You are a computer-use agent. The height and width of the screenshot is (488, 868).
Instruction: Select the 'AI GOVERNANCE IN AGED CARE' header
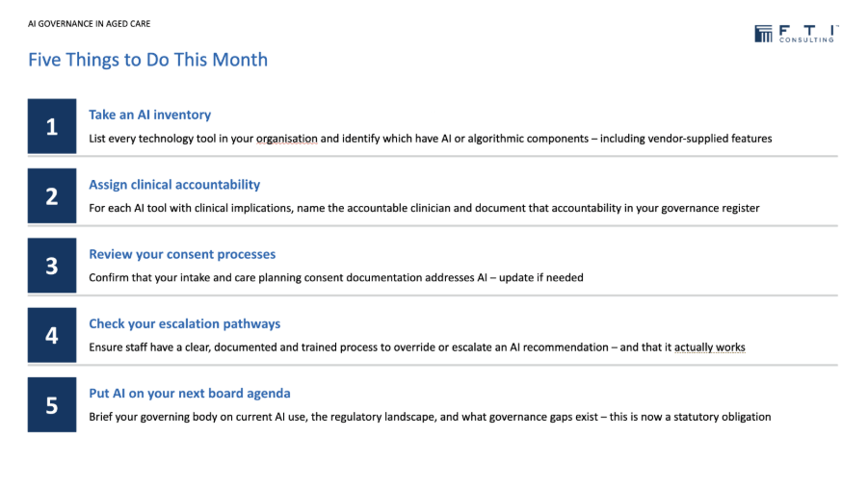coord(90,24)
